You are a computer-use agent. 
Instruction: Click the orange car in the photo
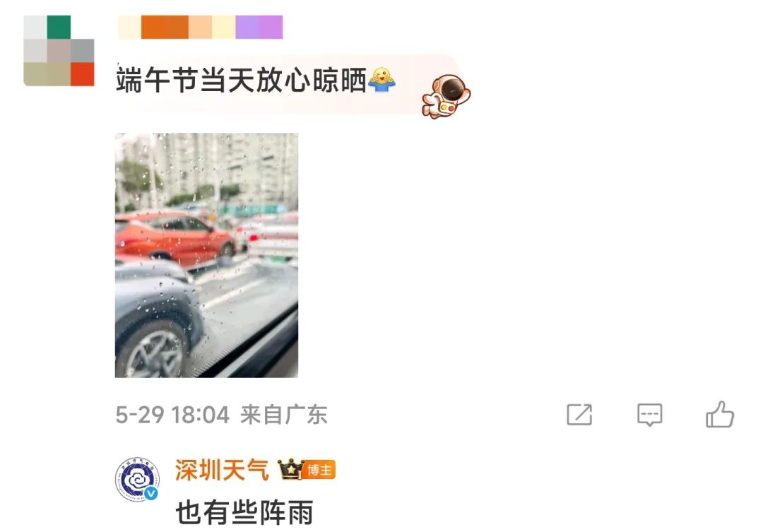click(x=175, y=237)
